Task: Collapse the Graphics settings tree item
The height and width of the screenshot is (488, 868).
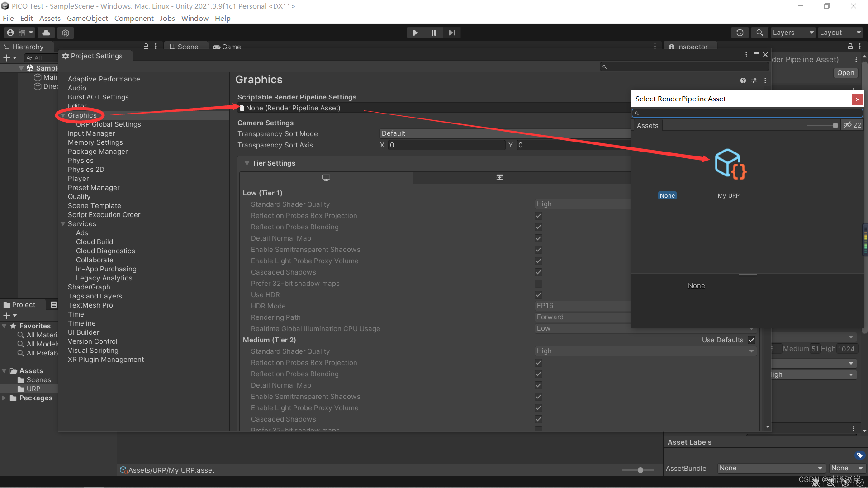Action: coord(63,115)
